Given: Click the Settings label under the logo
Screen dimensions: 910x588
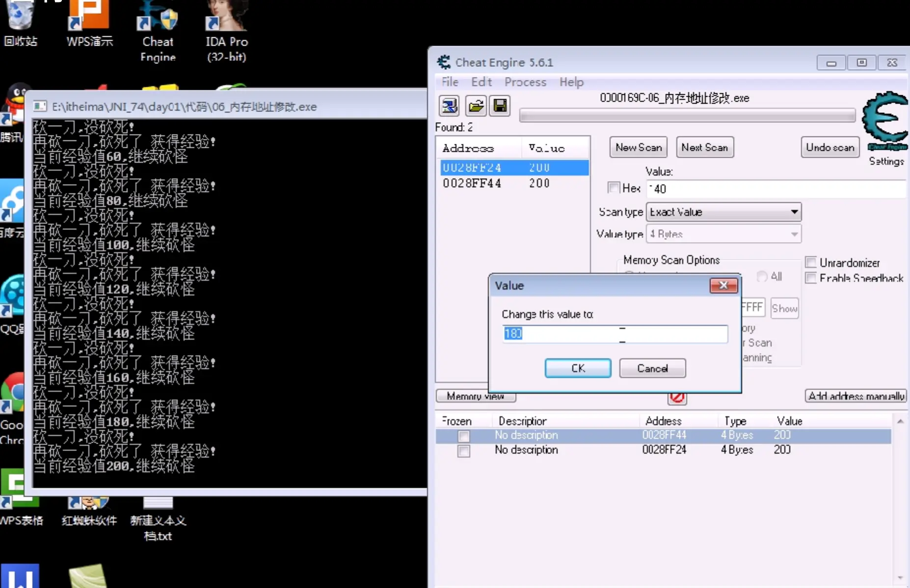Looking at the screenshot, I should 886,161.
